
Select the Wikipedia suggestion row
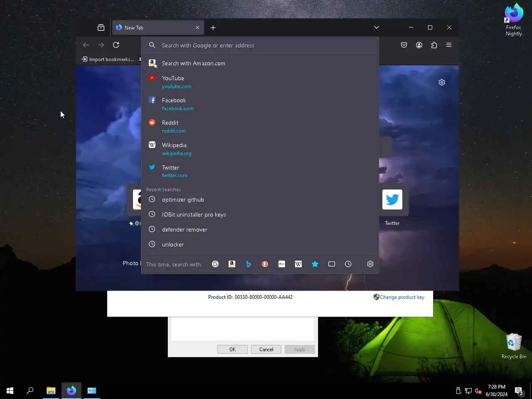click(x=260, y=149)
